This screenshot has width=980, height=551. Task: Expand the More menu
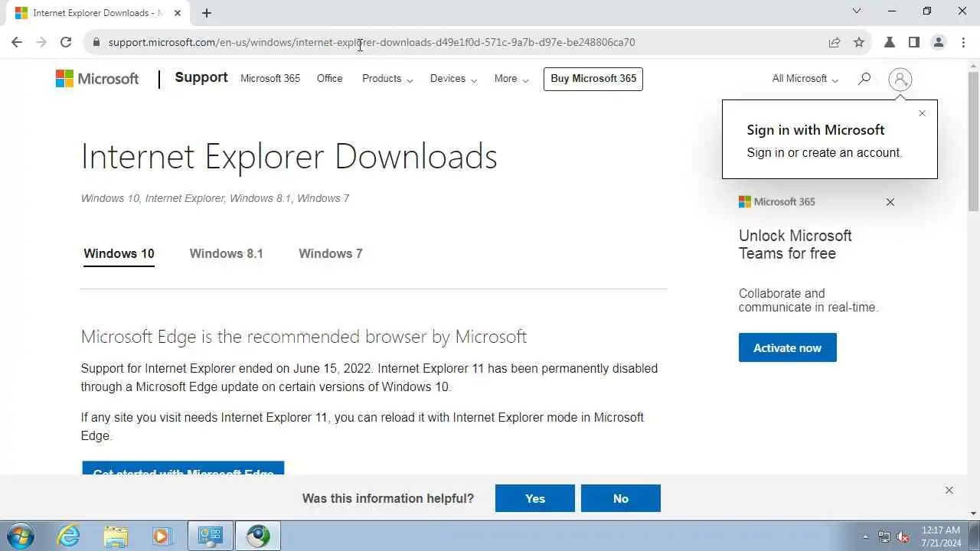tap(511, 78)
